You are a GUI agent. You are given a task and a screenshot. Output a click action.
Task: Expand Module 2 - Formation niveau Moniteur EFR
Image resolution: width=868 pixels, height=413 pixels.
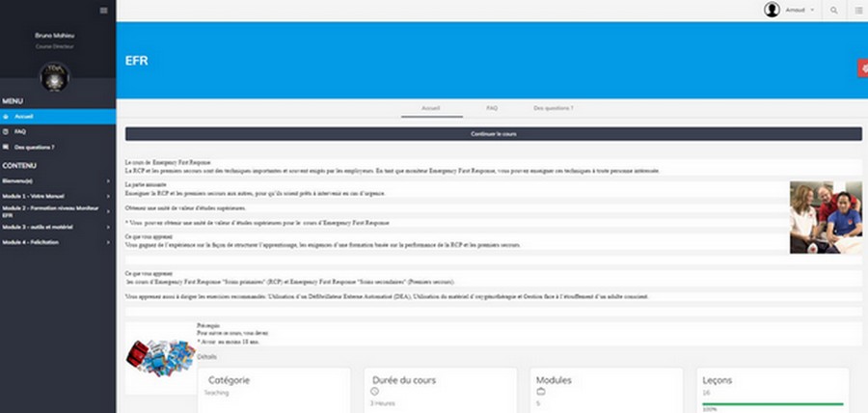click(x=56, y=211)
